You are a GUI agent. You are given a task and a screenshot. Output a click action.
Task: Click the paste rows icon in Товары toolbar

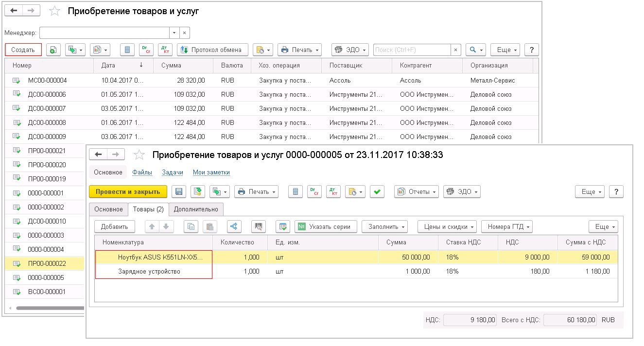pyautogui.click(x=209, y=226)
